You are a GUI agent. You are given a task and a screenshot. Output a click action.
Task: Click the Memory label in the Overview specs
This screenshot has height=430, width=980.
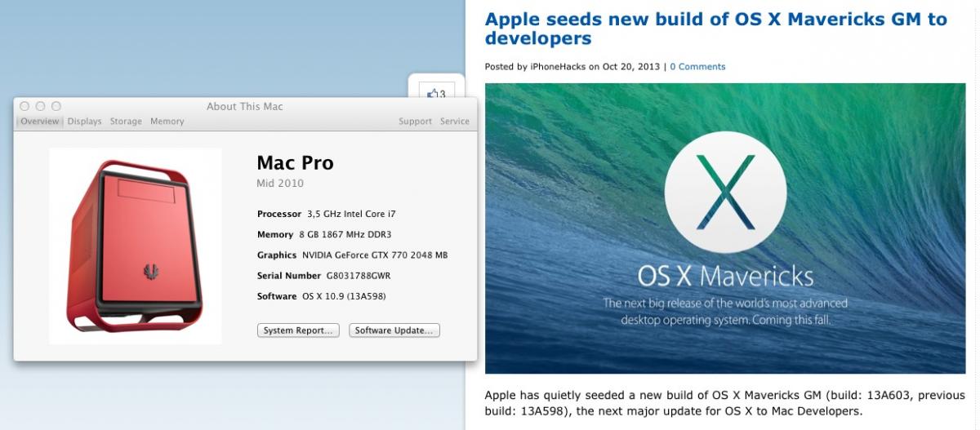coord(275,235)
